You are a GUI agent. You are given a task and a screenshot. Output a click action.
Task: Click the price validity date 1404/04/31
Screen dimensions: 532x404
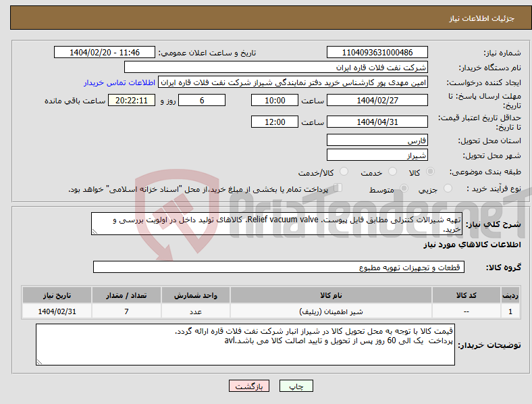(x=377, y=122)
